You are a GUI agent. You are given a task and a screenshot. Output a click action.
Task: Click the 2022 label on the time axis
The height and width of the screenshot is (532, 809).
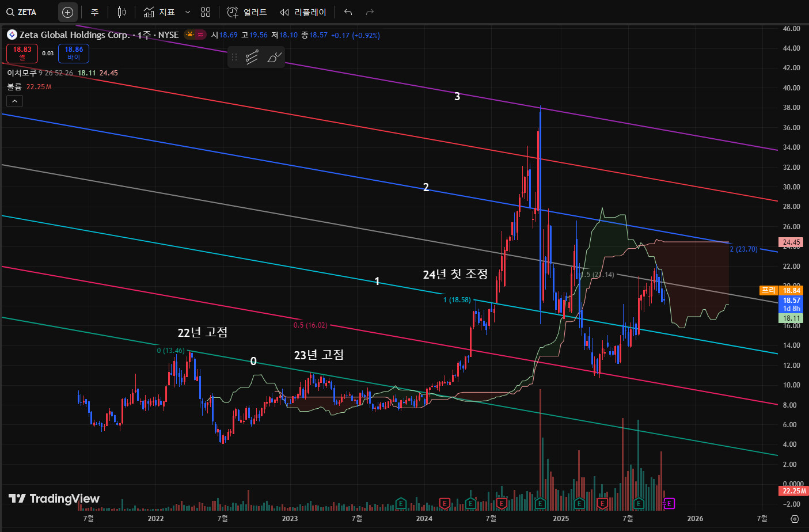pyautogui.click(x=155, y=519)
